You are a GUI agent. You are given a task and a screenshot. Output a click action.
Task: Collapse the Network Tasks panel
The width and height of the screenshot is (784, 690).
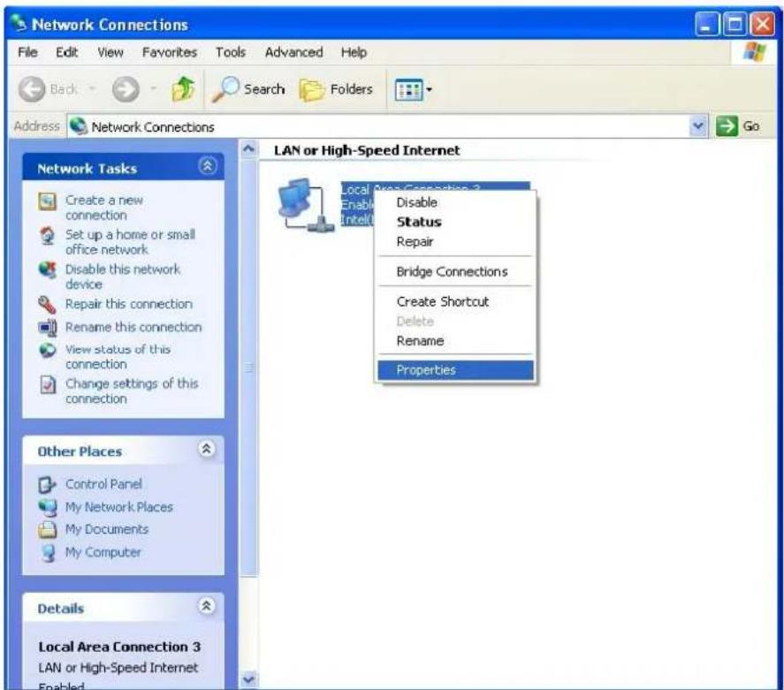click(208, 166)
